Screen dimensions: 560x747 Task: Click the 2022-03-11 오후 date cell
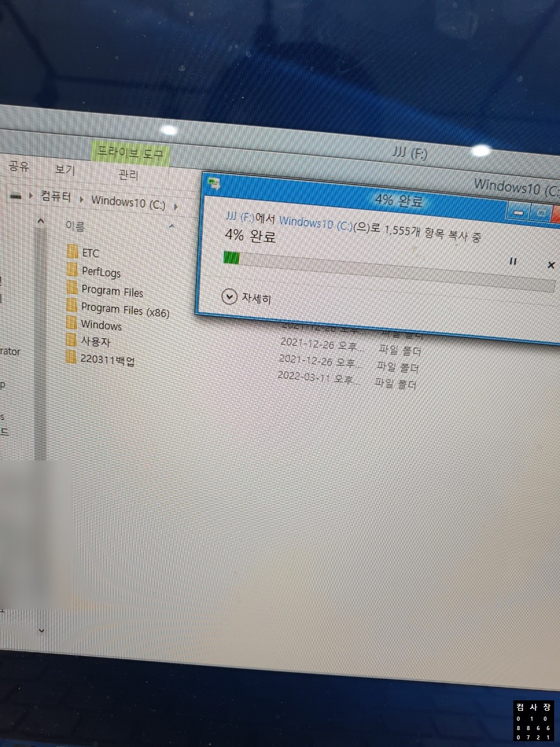319,378
